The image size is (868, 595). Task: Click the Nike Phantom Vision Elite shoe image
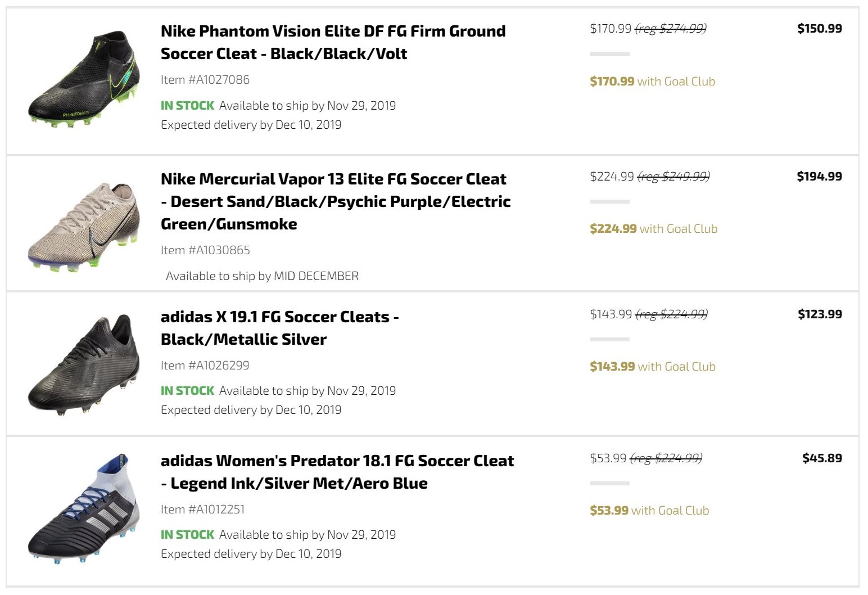tap(83, 79)
